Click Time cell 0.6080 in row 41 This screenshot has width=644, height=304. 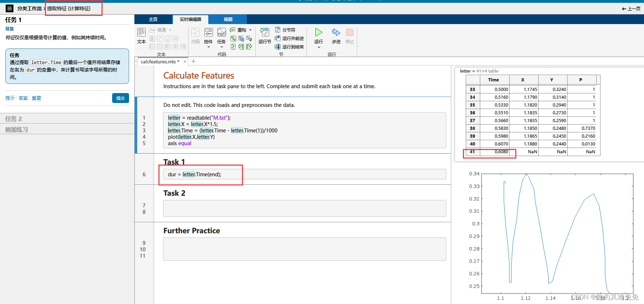pos(495,152)
